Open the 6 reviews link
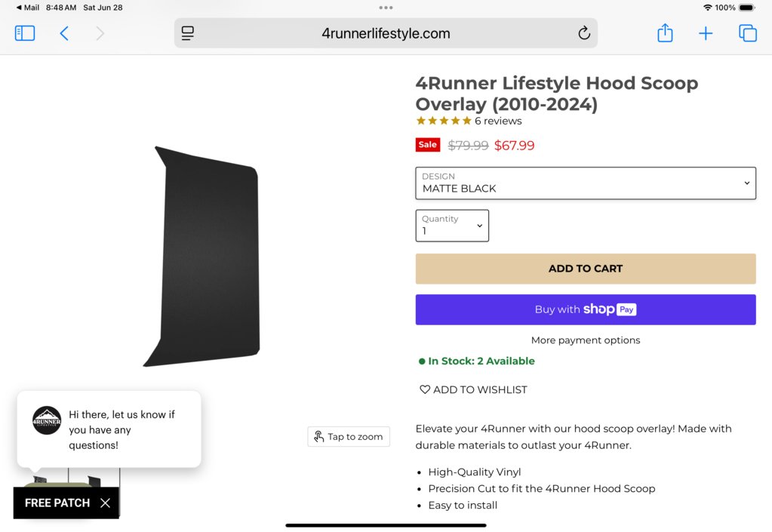 (x=498, y=121)
